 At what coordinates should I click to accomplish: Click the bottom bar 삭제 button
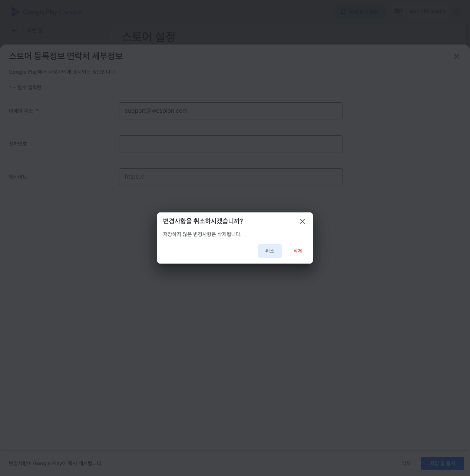[x=406, y=463]
